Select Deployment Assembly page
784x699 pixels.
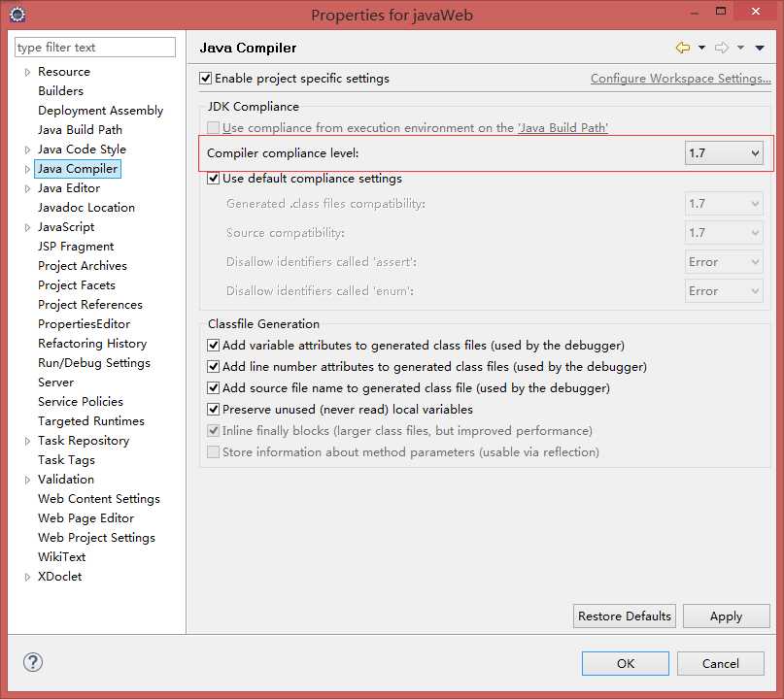point(100,111)
